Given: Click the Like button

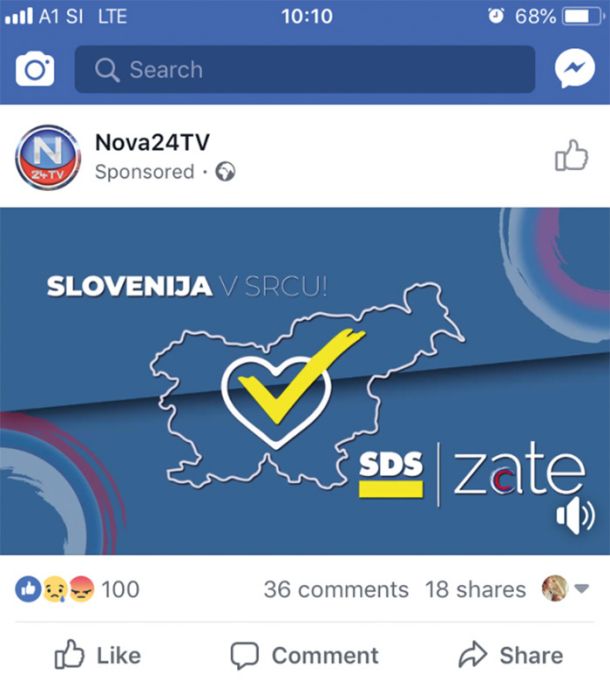Looking at the screenshot, I should coord(97,655).
